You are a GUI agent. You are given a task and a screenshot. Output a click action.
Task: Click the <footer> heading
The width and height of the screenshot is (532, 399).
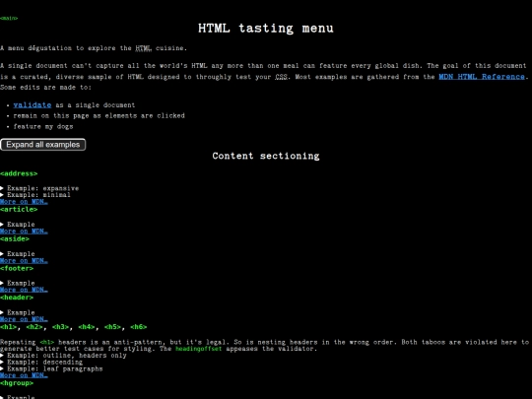[17, 268]
